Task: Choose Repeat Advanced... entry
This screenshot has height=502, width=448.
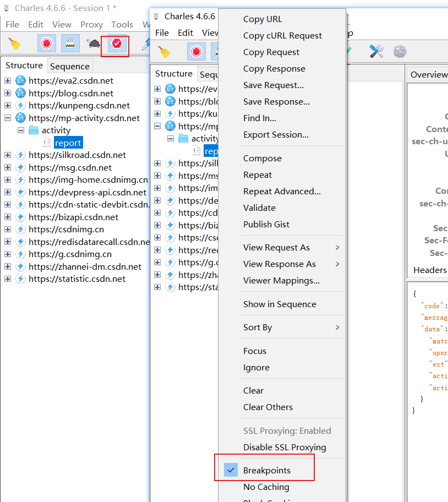Action: click(282, 192)
